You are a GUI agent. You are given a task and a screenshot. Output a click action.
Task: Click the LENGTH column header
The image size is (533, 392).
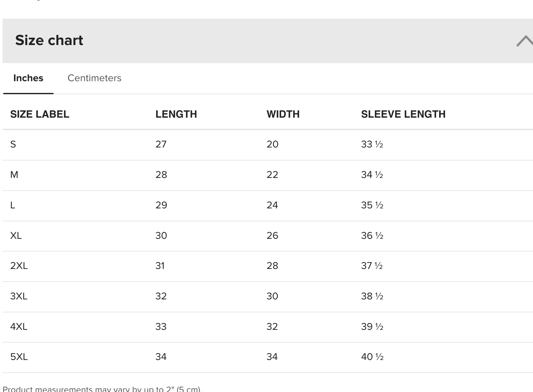click(x=176, y=114)
